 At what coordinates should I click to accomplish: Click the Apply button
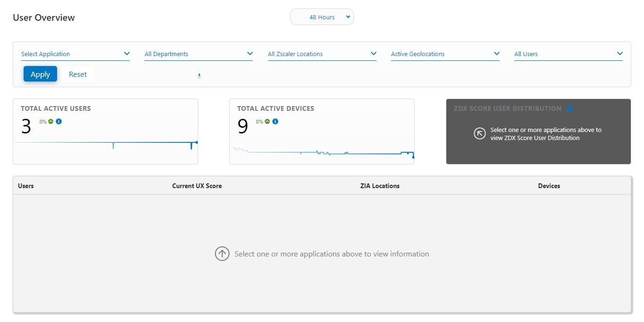(x=40, y=74)
